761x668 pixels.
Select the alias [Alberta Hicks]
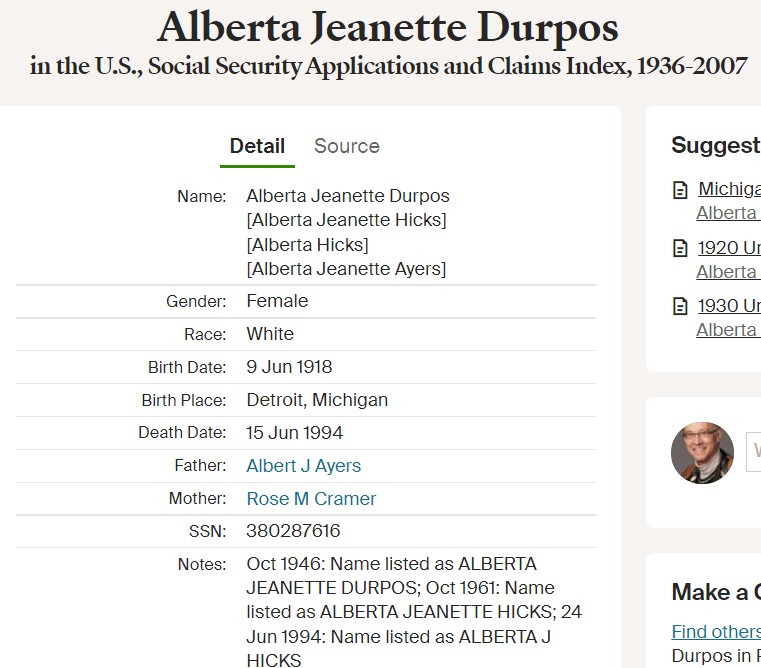[307, 245]
